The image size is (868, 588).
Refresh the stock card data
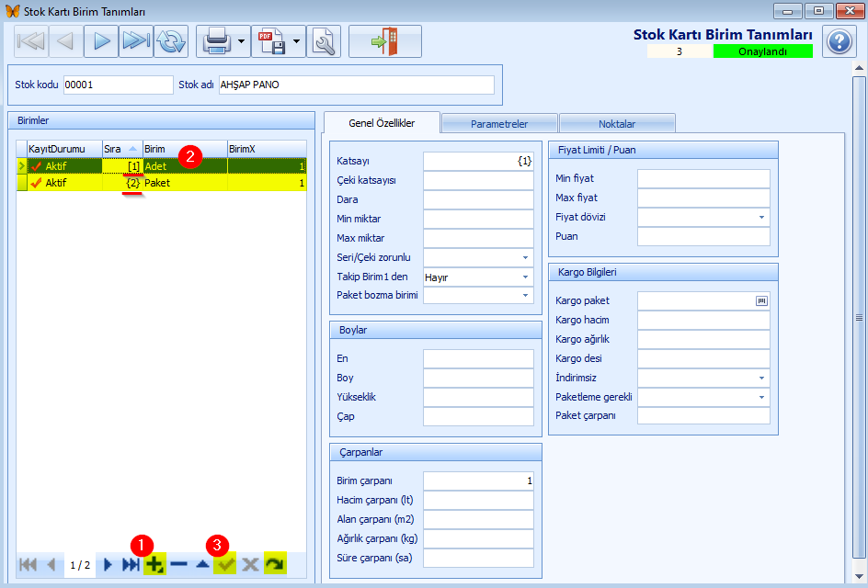pyautogui.click(x=171, y=41)
